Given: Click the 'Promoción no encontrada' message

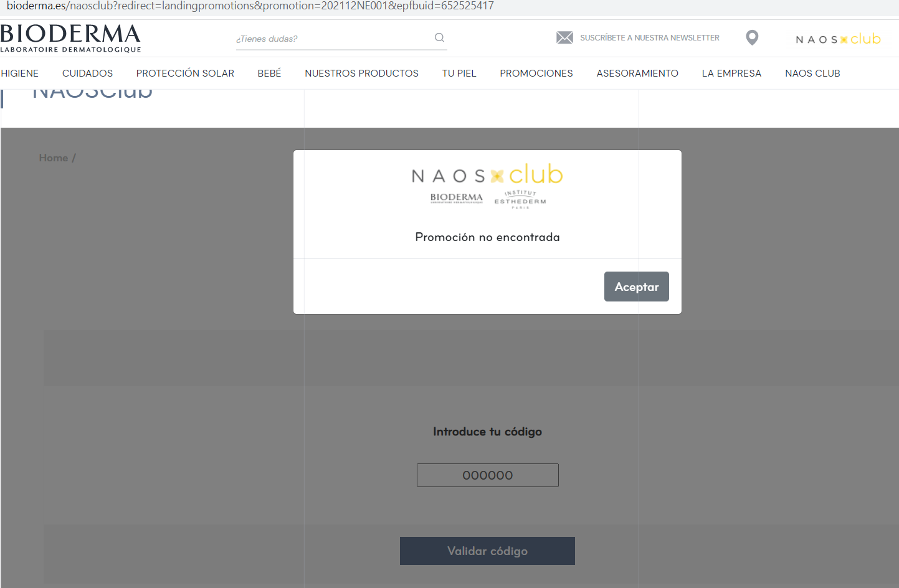Looking at the screenshot, I should pos(487,237).
